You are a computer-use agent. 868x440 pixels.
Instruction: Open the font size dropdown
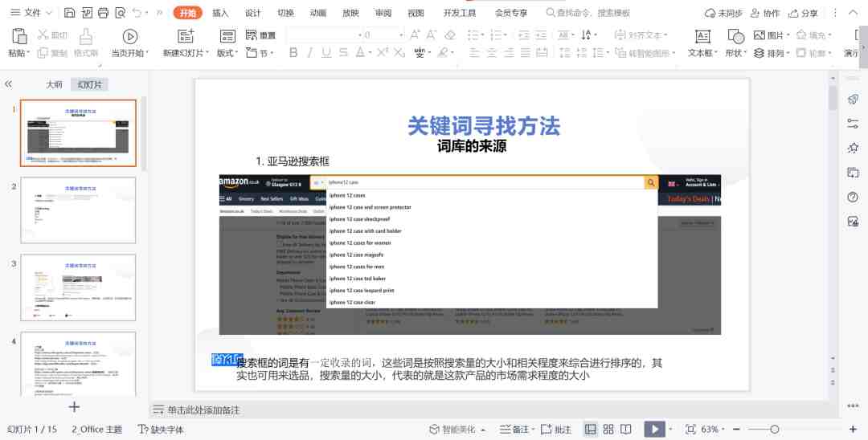tap(401, 35)
